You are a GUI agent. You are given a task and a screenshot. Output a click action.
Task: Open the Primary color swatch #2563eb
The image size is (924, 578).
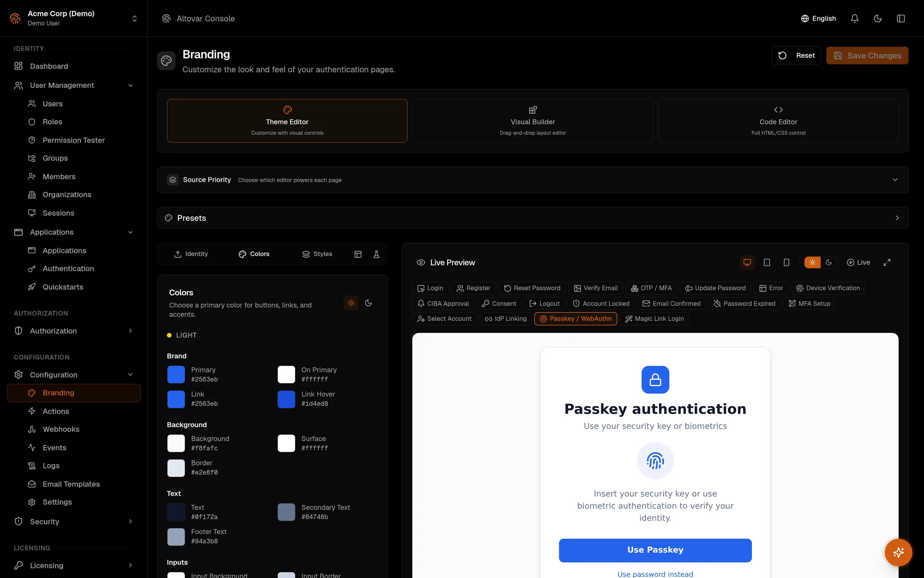(176, 374)
